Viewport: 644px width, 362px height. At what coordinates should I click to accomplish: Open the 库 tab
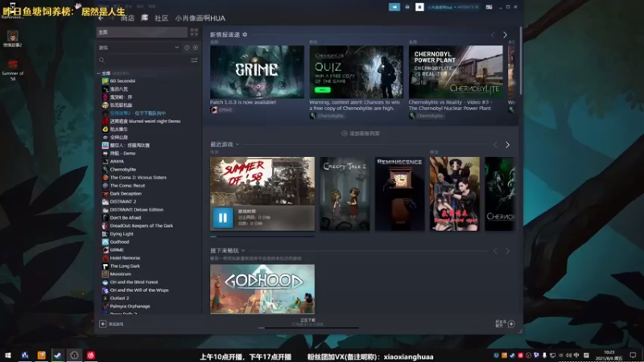[x=145, y=18]
